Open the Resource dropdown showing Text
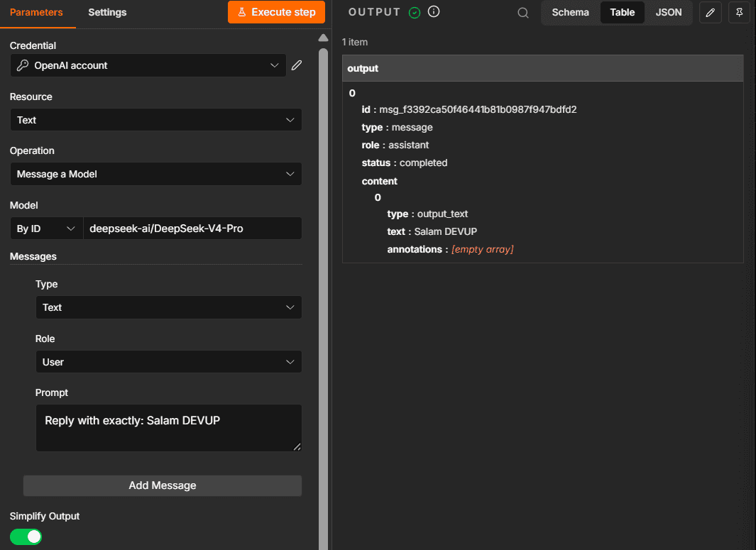Screen dimensions: 756x550 pos(155,119)
